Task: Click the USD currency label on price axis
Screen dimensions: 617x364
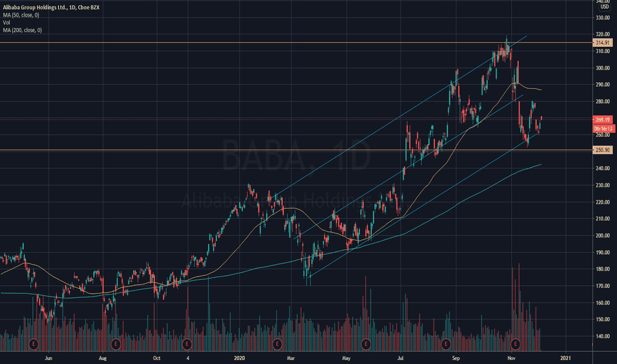Action: (604, 7)
